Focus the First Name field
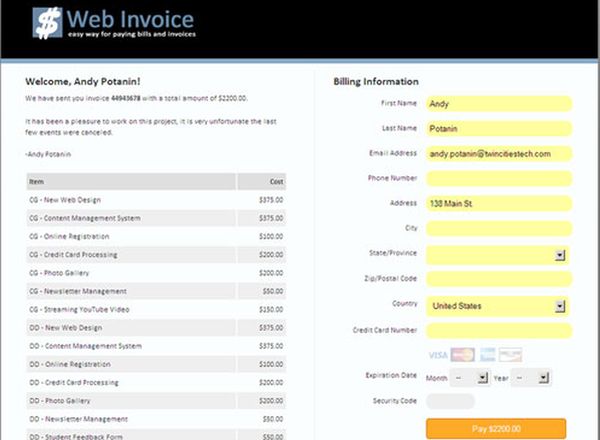600x440 pixels. (x=498, y=103)
